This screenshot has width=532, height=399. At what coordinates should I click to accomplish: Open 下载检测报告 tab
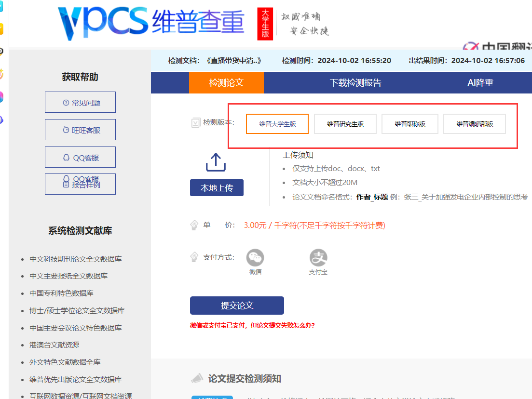point(355,83)
